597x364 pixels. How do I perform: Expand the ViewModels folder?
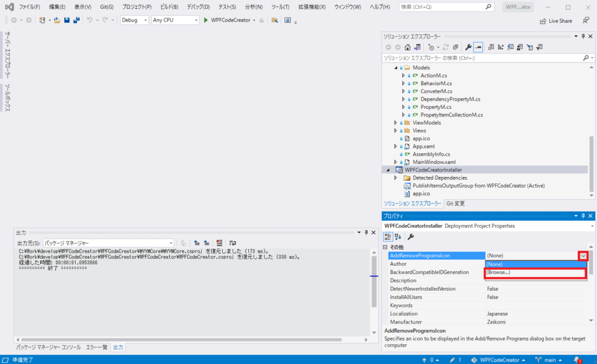(x=396, y=123)
